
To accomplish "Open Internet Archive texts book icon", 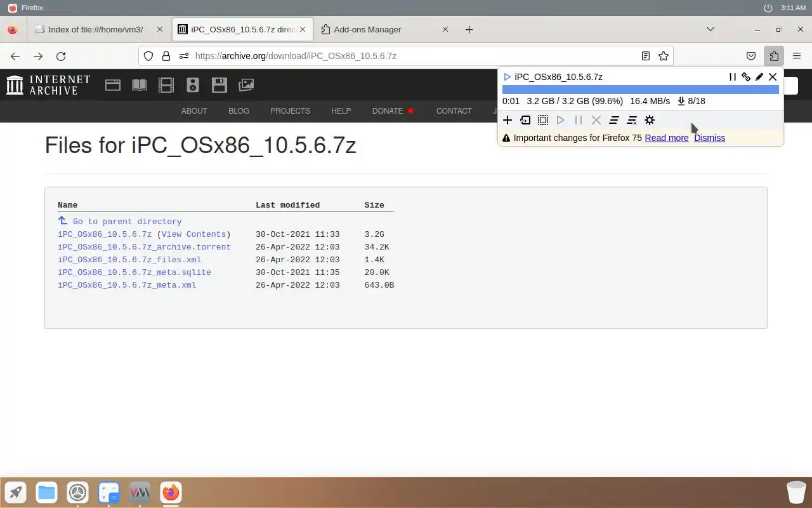I will click(140, 85).
